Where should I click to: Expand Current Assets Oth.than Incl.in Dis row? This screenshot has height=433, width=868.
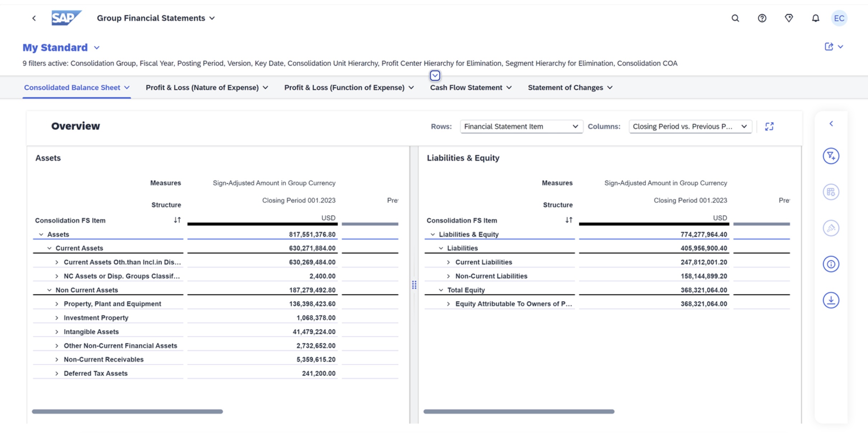point(57,262)
